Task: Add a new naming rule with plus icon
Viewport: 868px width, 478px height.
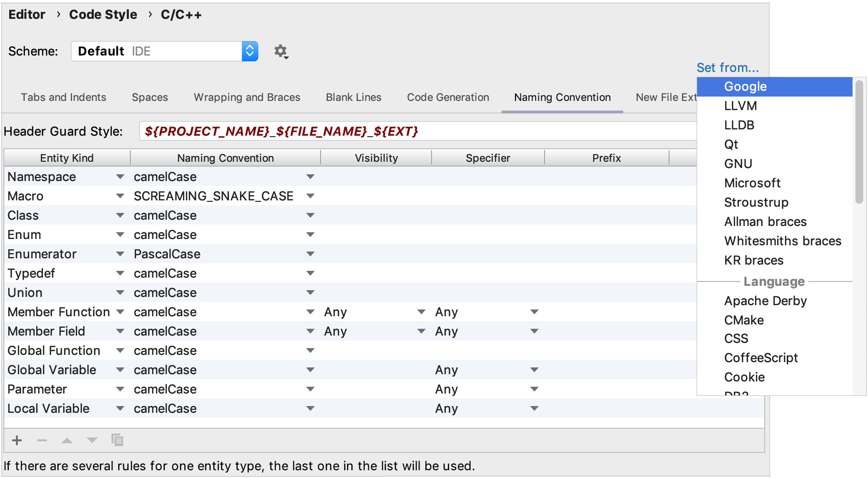Action: pos(17,440)
